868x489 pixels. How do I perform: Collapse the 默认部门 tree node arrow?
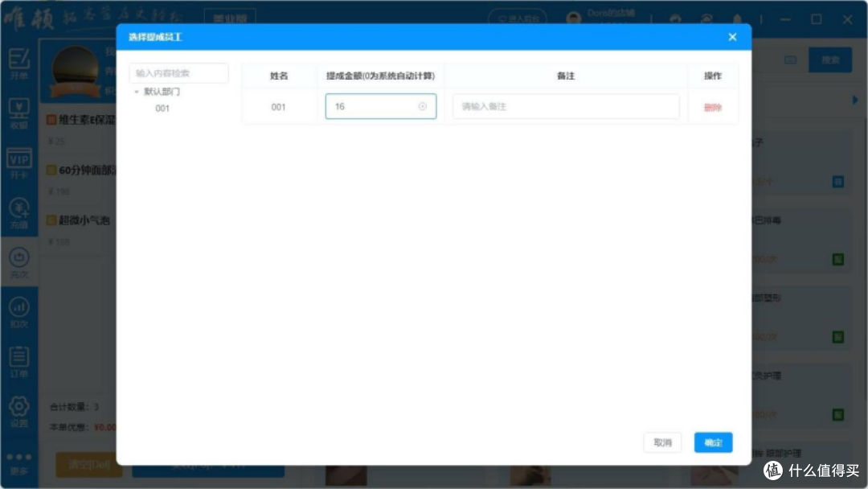tap(137, 92)
